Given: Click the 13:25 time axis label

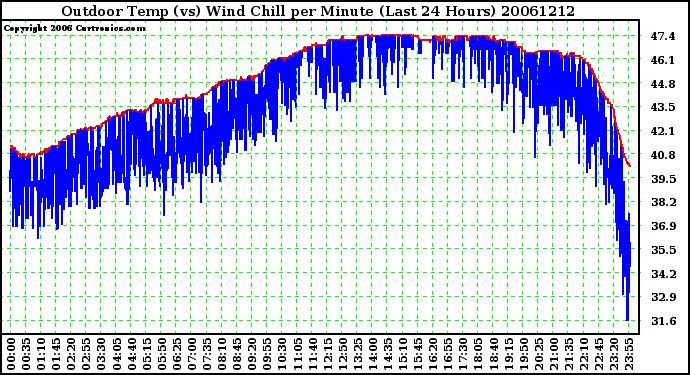Looking at the screenshot, I should [357, 354].
